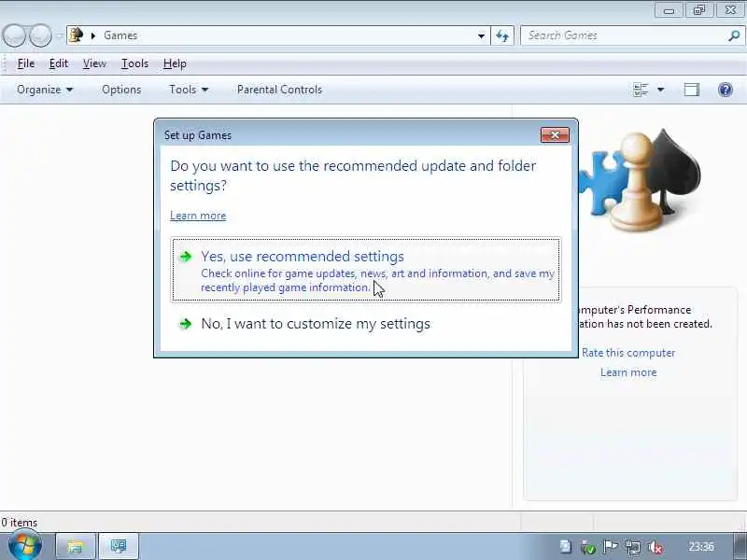Viewport: 747px width, 560px height.
Task: Open the Edit menu
Action: [x=59, y=63]
